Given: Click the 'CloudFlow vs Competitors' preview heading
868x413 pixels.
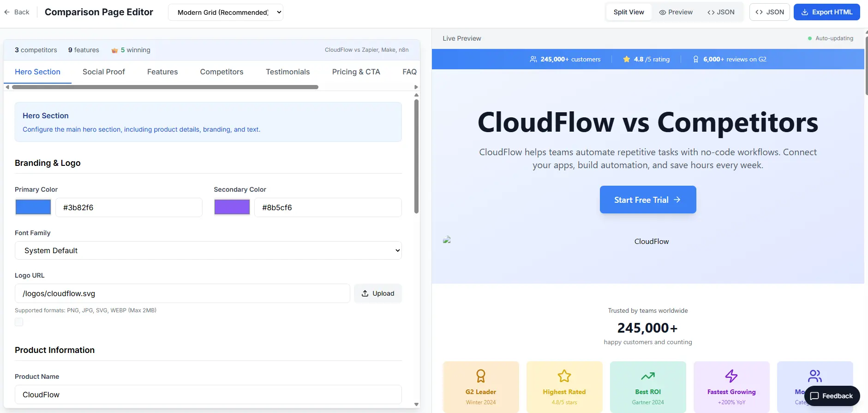Looking at the screenshot, I should click(x=648, y=122).
